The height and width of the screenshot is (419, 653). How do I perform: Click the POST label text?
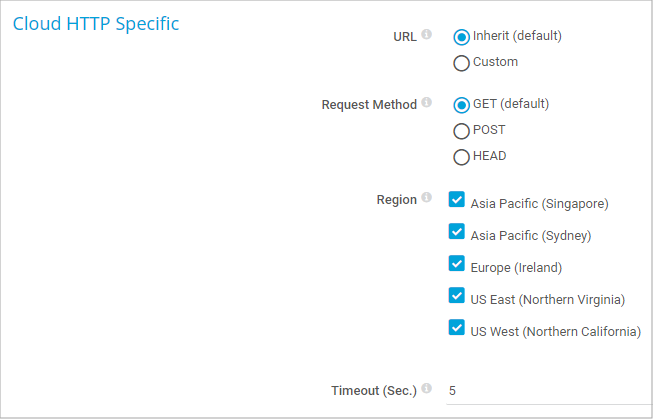tap(489, 130)
